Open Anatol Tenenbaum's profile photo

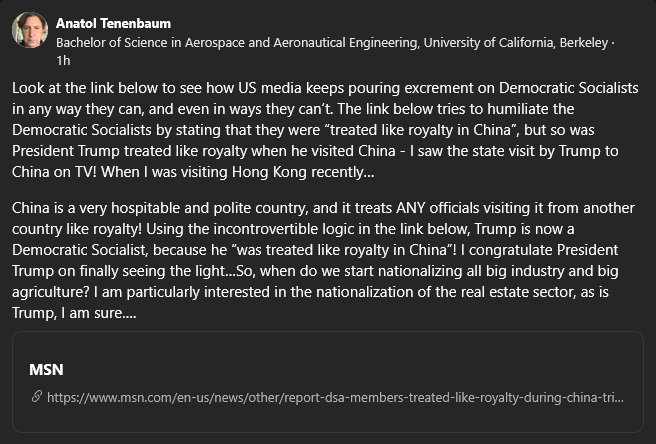pos(30,30)
